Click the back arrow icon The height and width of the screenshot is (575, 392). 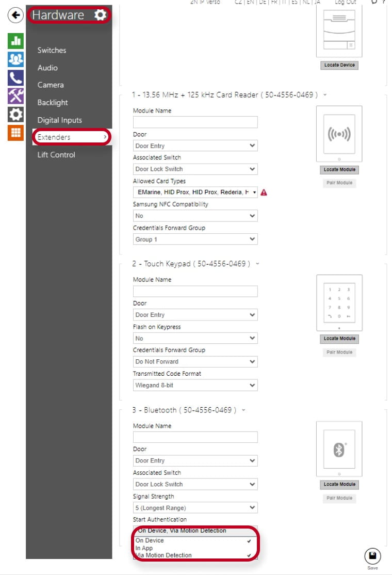coord(15,15)
